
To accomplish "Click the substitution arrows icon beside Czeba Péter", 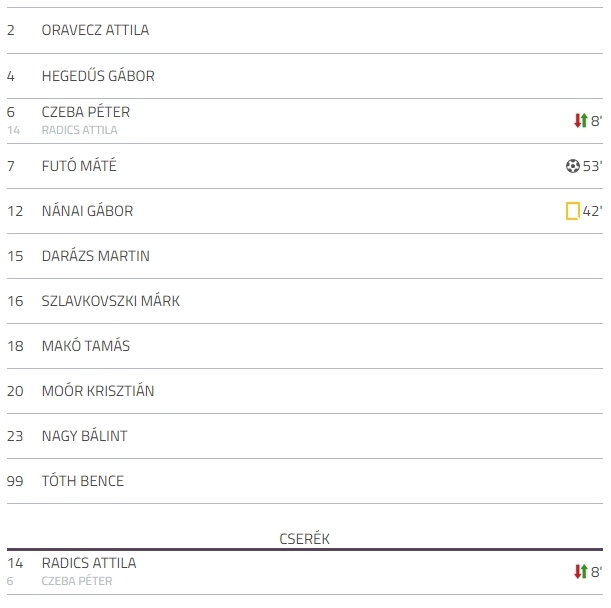I will [x=581, y=121].
